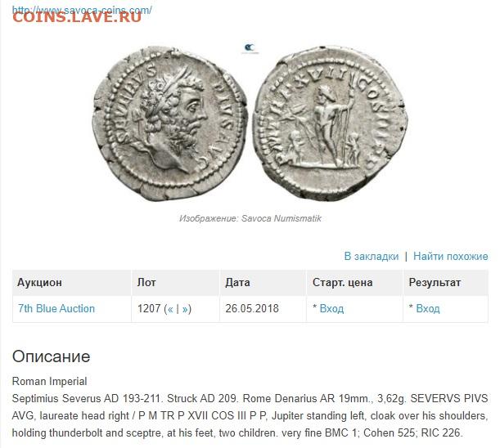Click the small Savoca crescent logo icon

click(x=250, y=47)
